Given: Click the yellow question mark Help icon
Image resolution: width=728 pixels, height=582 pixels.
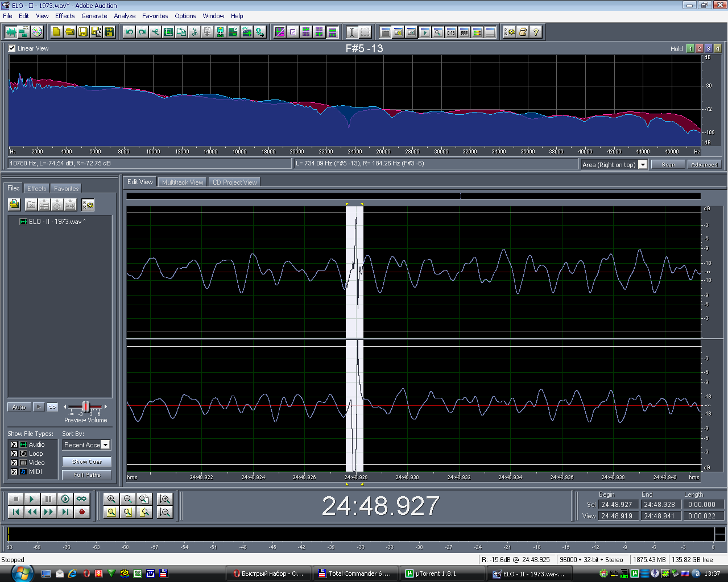Looking at the screenshot, I should click(x=536, y=32).
